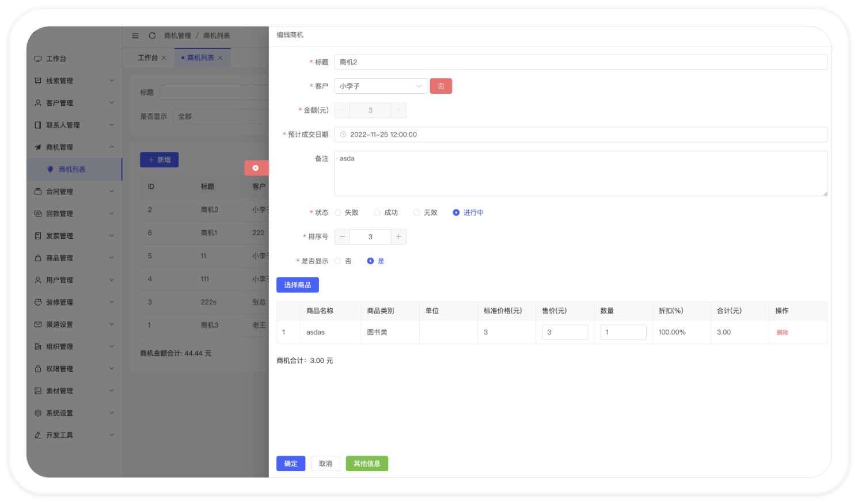
Task: Click the 素材管理 image icon
Action: click(x=38, y=391)
